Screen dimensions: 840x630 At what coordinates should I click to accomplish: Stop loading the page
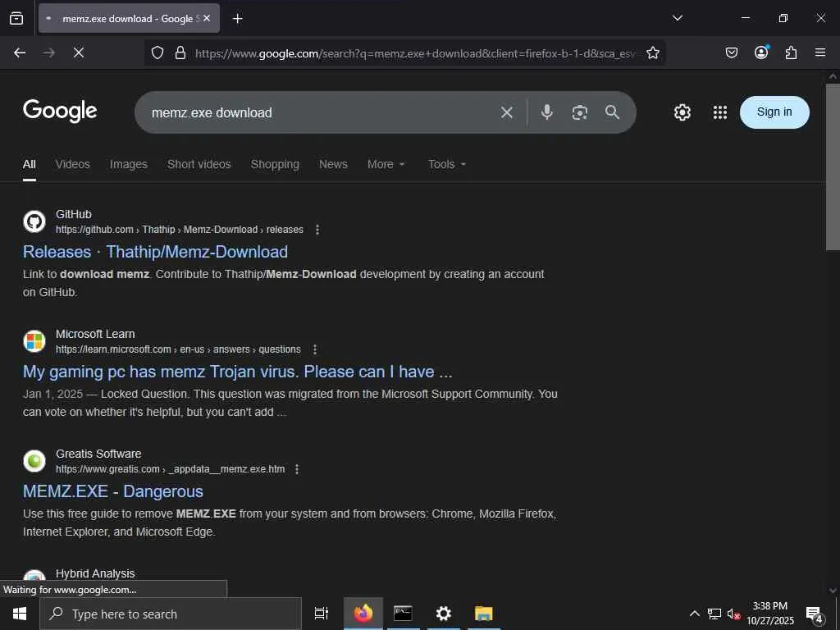tap(78, 52)
